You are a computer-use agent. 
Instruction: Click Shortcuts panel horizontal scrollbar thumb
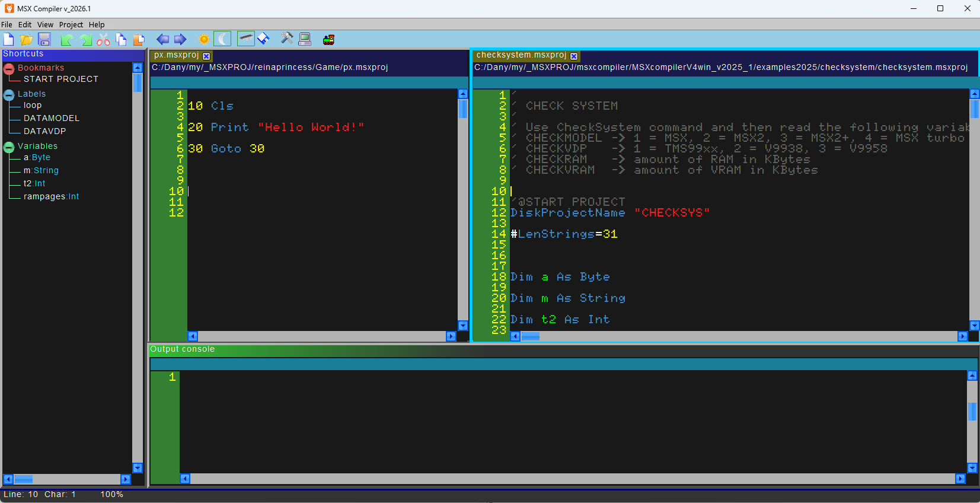click(x=24, y=479)
